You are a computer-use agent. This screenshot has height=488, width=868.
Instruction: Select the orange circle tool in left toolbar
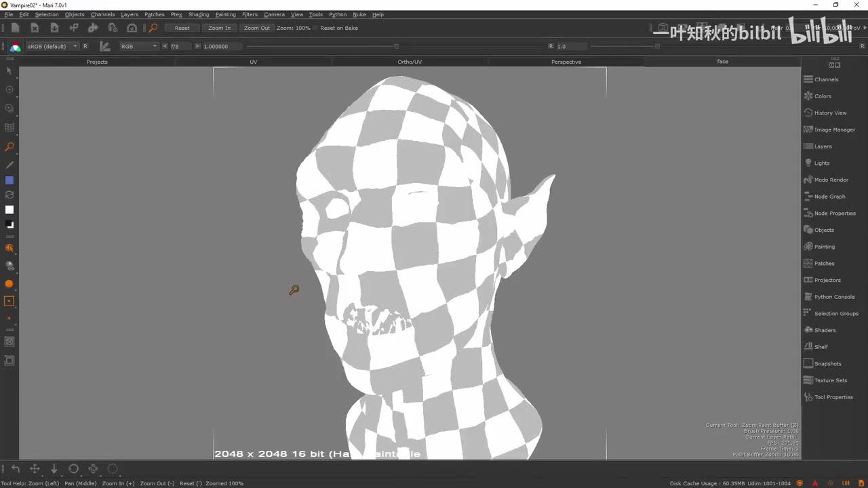[x=9, y=284]
